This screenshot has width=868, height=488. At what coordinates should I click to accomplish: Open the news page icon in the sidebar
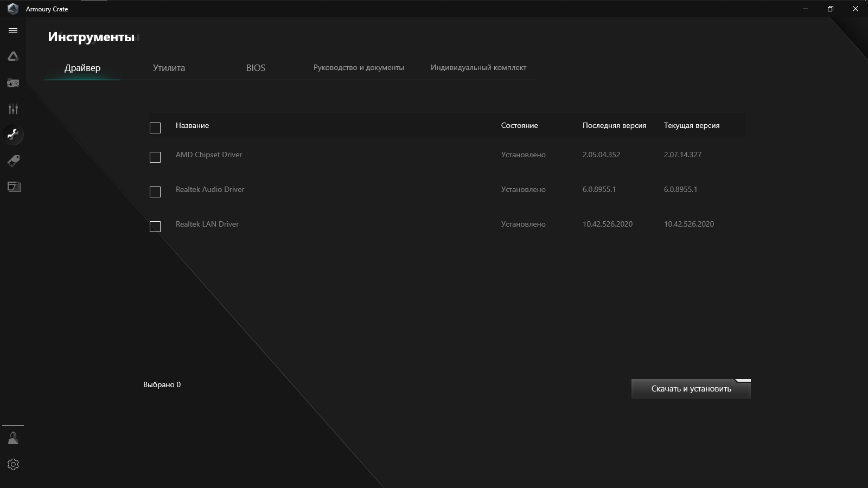coord(14,187)
